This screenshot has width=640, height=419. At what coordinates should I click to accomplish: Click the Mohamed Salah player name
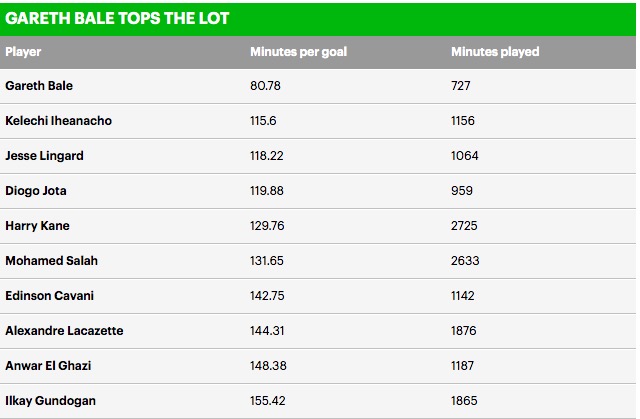pos(51,261)
